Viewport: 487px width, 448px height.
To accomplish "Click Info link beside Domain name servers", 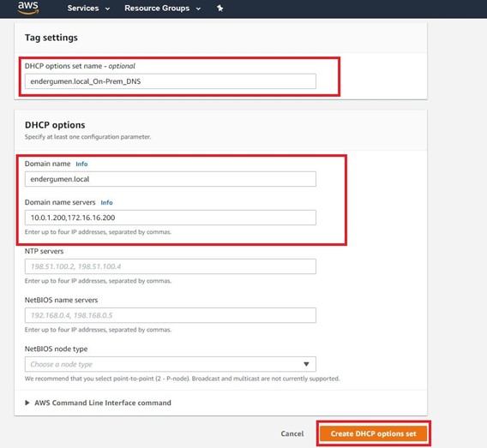I will 106,203.
